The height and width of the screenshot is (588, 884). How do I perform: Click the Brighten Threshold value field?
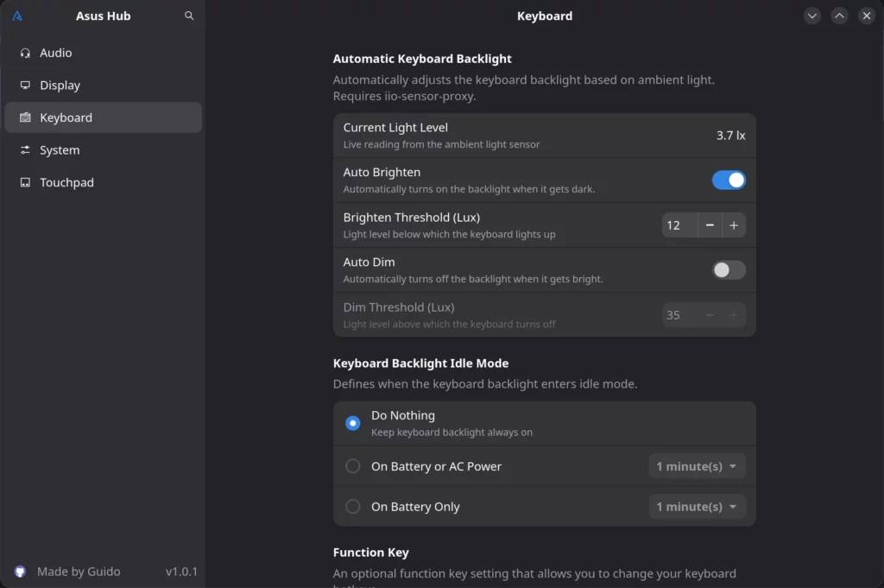click(679, 225)
